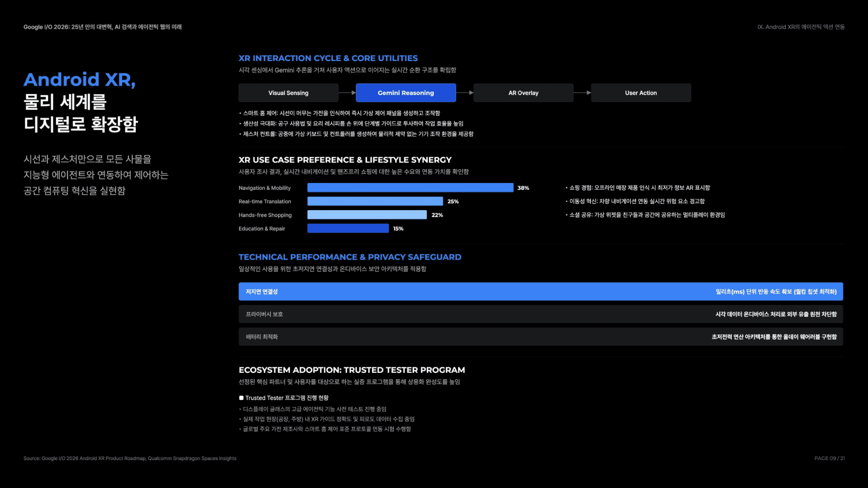Click the Real-time Translation 25% bar
868x488 pixels.
[x=375, y=201]
